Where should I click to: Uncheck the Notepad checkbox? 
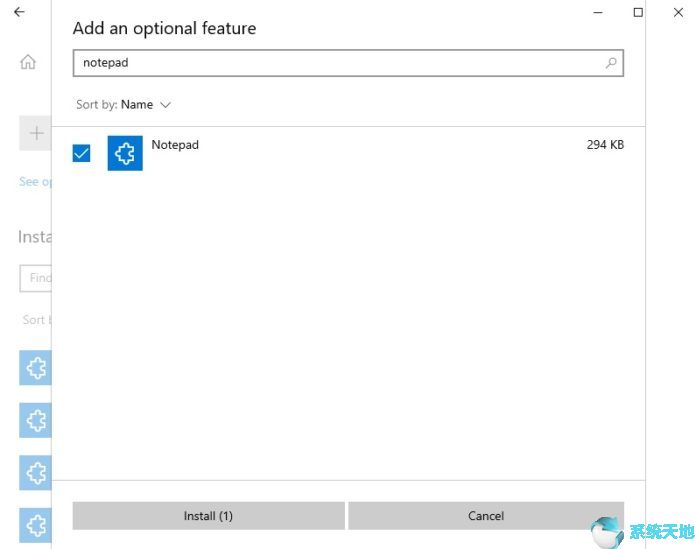[81, 153]
